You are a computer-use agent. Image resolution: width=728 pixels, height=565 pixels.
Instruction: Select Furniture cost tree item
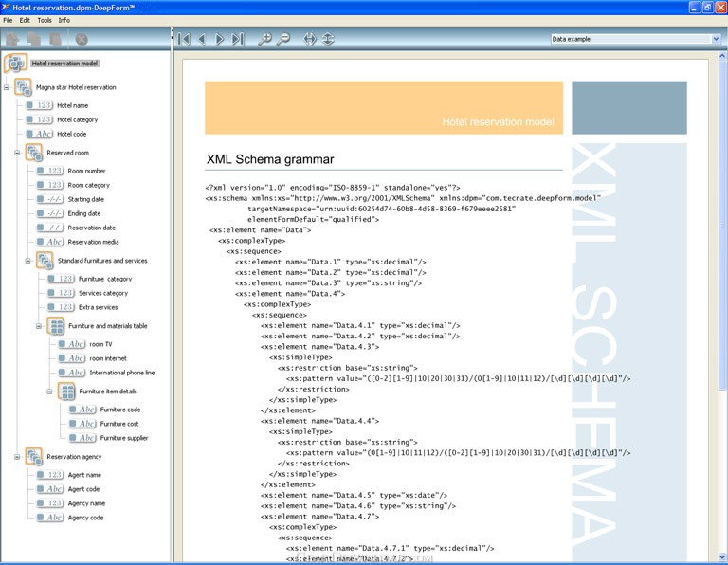119,424
